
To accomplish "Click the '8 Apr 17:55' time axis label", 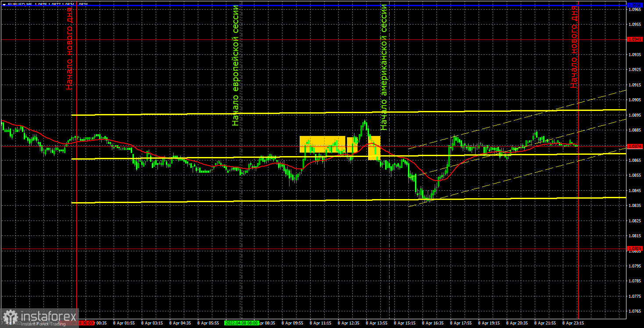I will (461, 323).
